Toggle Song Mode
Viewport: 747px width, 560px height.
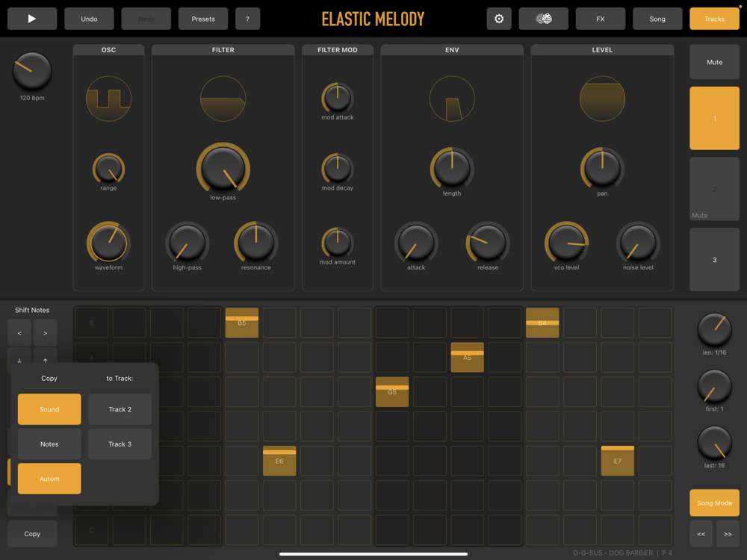pyautogui.click(x=715, y=503)
